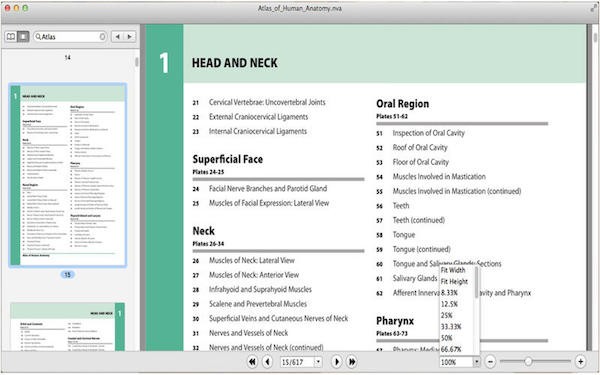Screen dimensions: 600x375
Task: Click Infrahyoid and Suprahyoid Muscles entry
Action: tap(260, 289)
